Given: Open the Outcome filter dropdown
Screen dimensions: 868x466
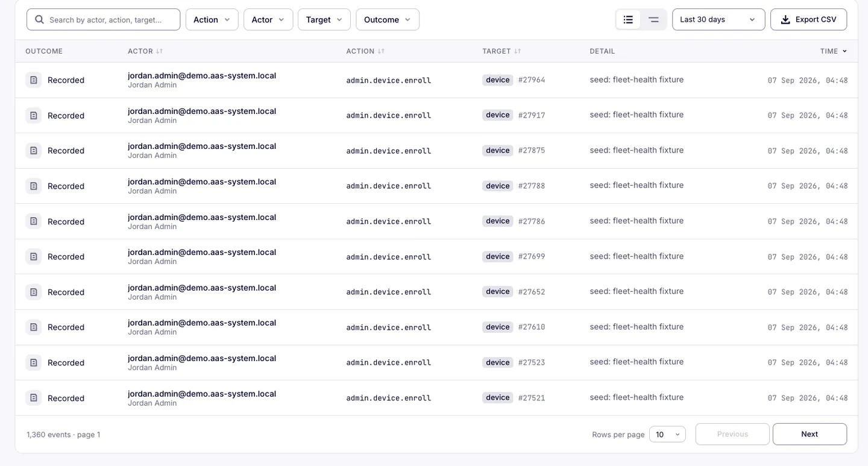Looking at the screenshot, I should pos(388,20).
